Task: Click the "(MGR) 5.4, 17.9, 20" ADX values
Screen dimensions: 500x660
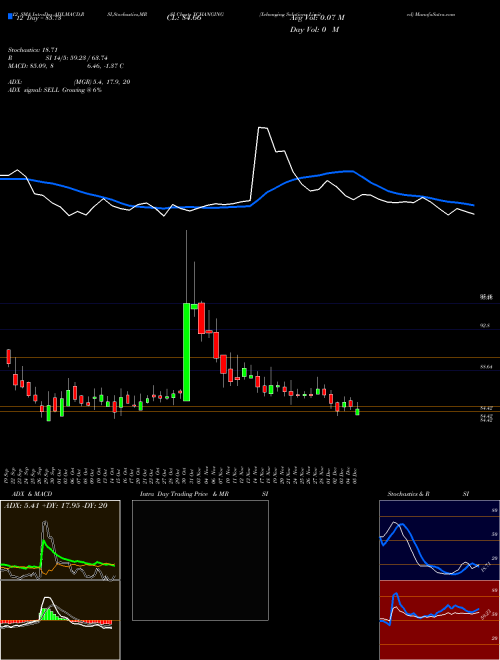Action: click(x=101, y=82)
